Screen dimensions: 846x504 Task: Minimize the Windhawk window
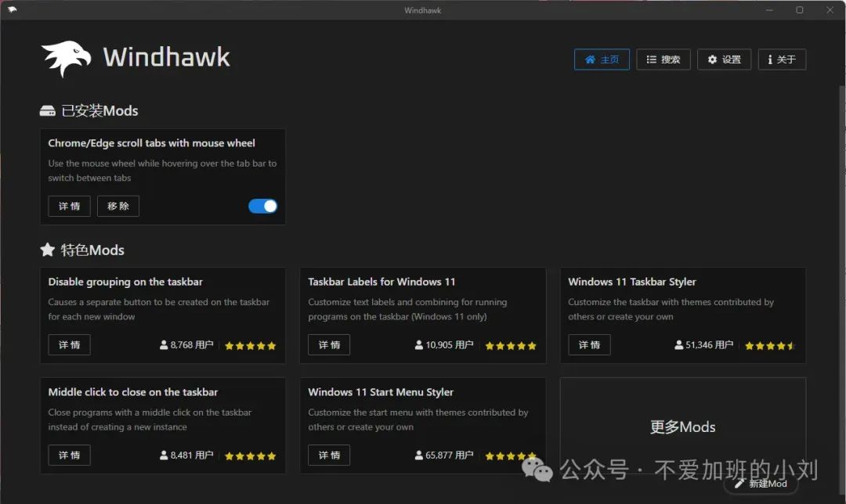point(769,9)
